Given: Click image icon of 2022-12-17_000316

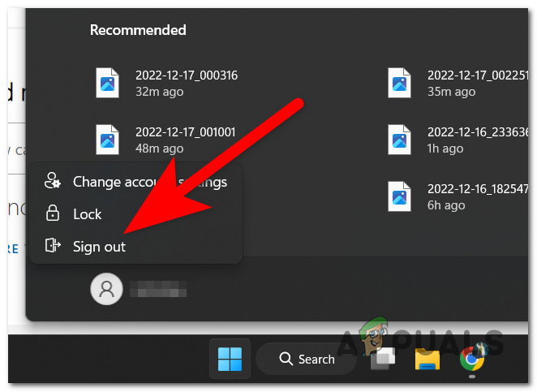Looking at the screenshot, I should click(107, 83).
